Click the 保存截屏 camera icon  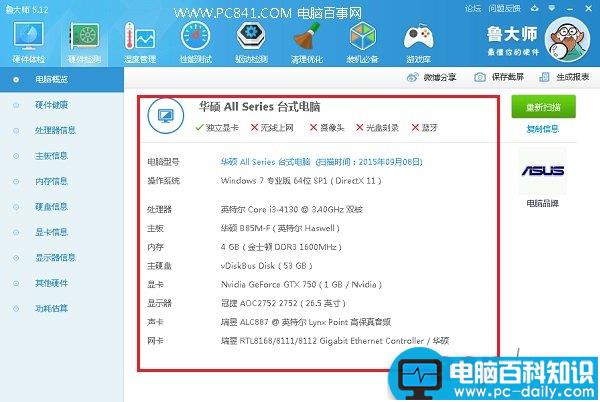coord(480,77)
